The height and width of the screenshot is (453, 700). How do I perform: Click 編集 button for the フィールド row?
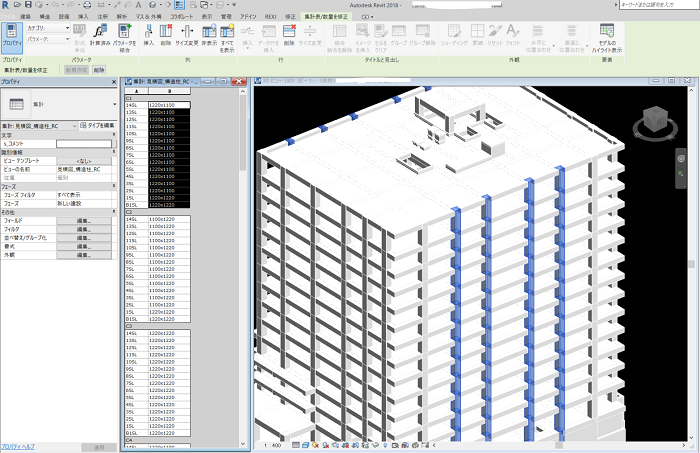82,219
